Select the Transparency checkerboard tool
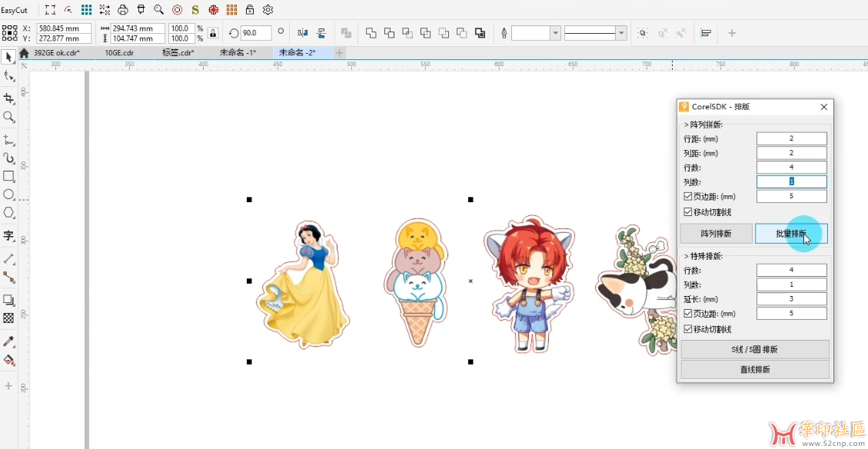Viewport: 868px width, 449px height. point(8,318)
